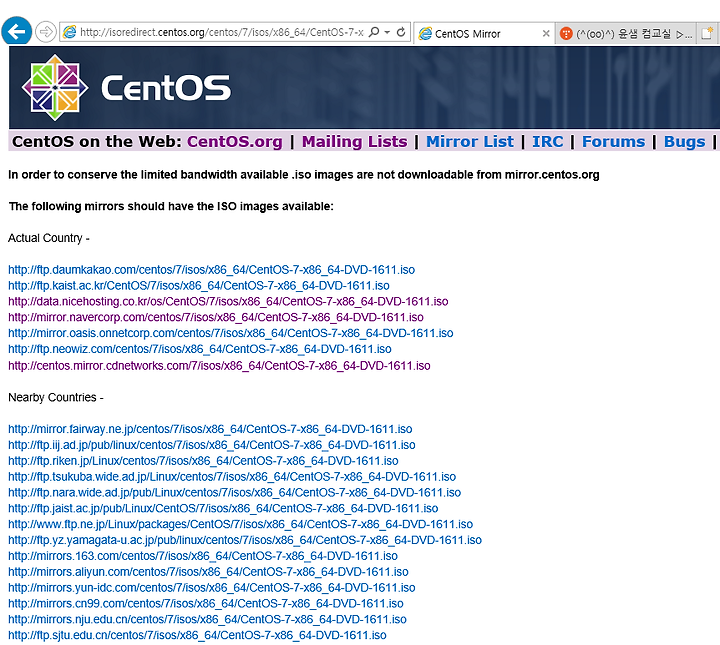Viewport: 720px width, 645px height.
Task: Click the limited bandwidth notice text
Action: (x=304, y=175)
